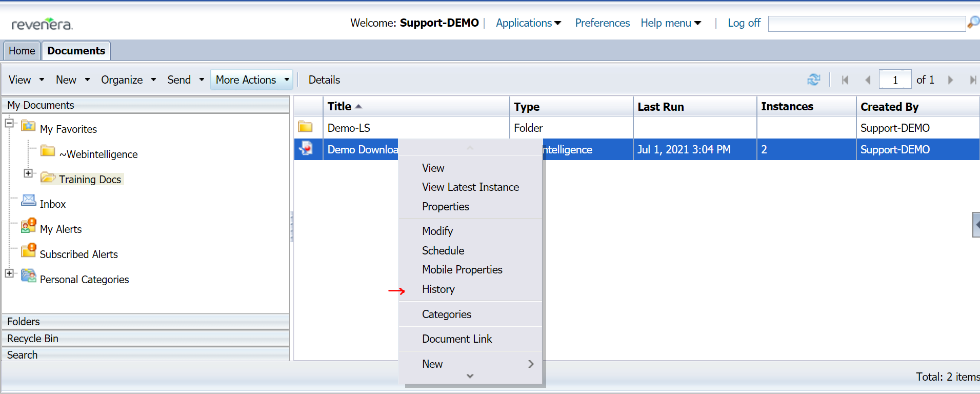Screen dimensions: 980x394
Task: Select Inbox in the tree
Action: pos(53,204)
